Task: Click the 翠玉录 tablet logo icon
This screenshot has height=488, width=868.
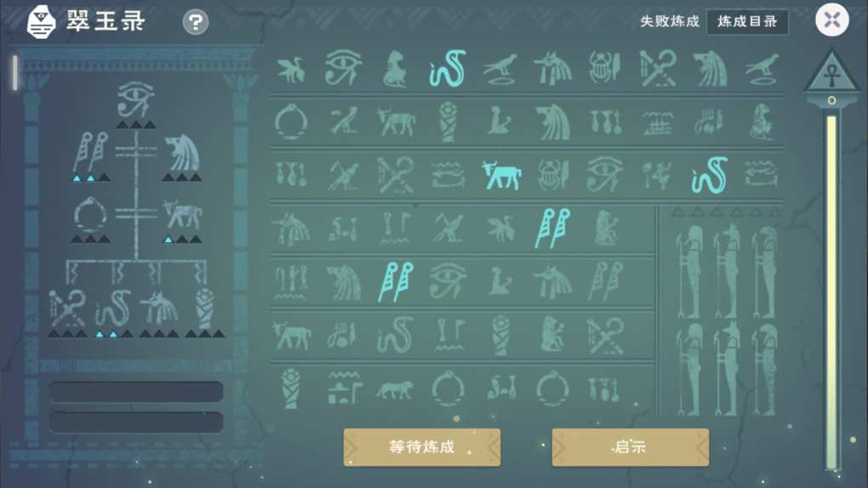Action: point(42,22)
